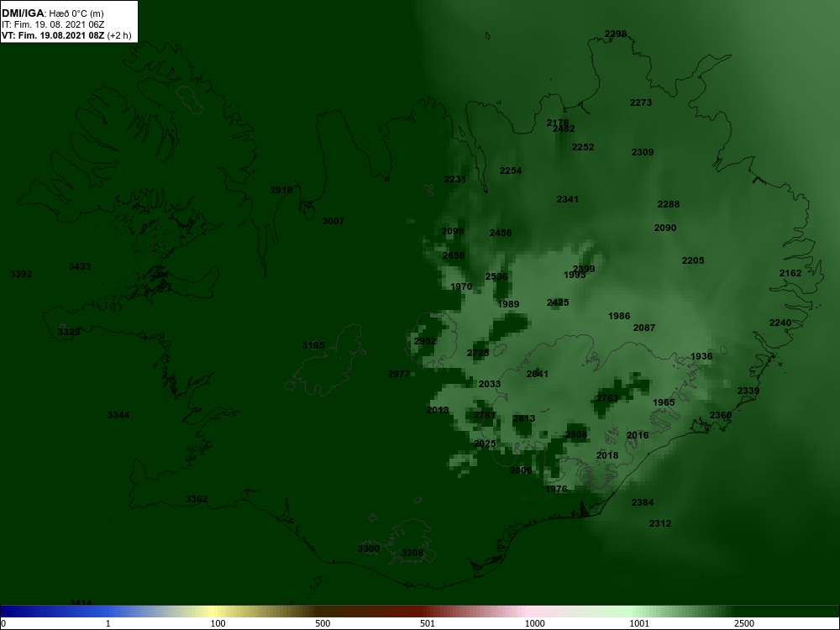Click the 1936 height value
Screen dimensions: 840x630
tap(701, 356)
